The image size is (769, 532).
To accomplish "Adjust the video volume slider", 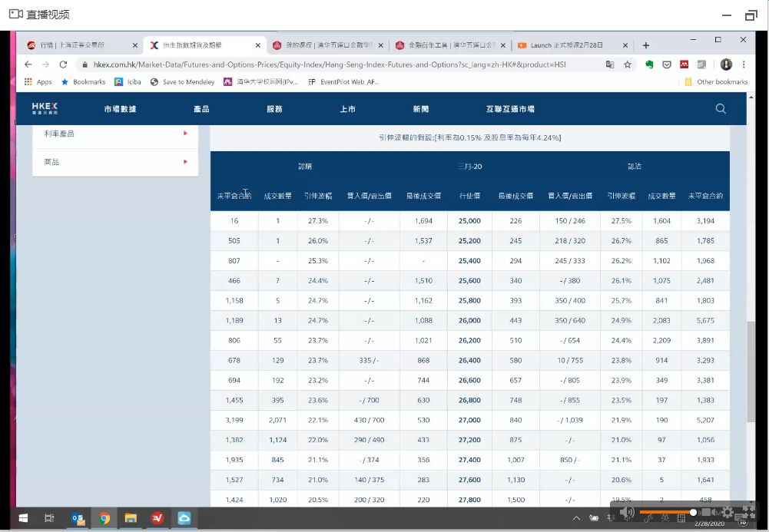I will pos(667,512).
